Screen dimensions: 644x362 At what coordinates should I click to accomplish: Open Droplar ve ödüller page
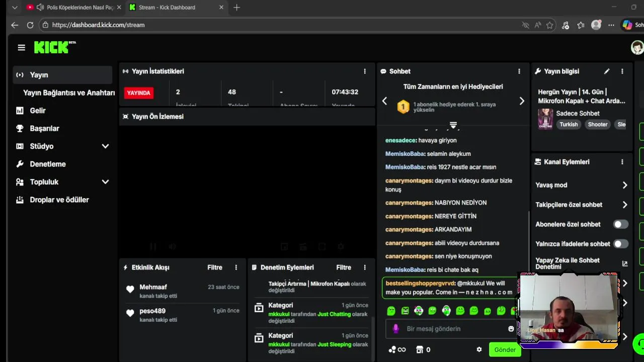coord(59,200)
